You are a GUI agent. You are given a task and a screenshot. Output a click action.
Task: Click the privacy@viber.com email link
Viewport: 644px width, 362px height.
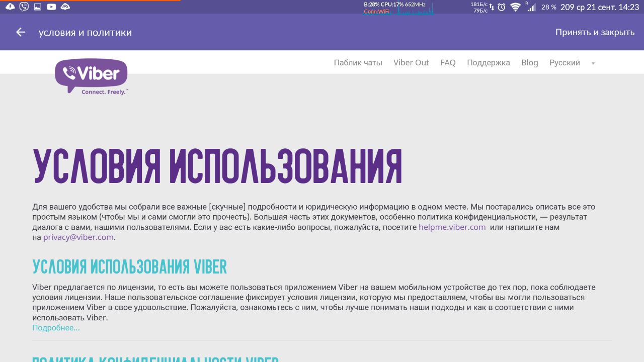click(x=78, y=237)
